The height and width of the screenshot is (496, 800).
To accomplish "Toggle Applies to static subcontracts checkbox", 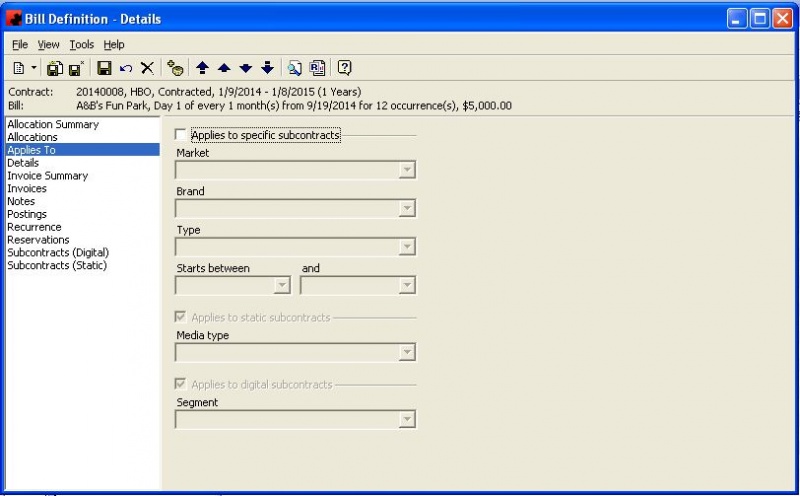I will tap(181, 318).
